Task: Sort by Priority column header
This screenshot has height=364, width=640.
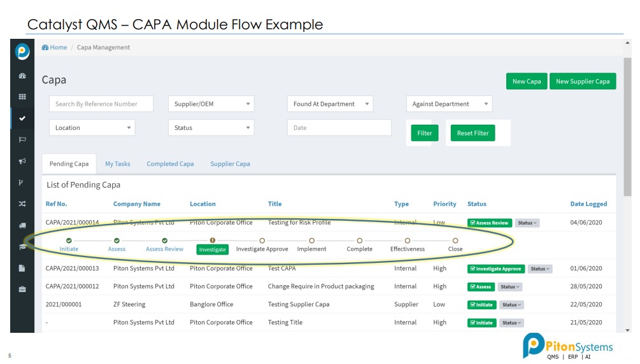Action: click(x=444, y=204)
